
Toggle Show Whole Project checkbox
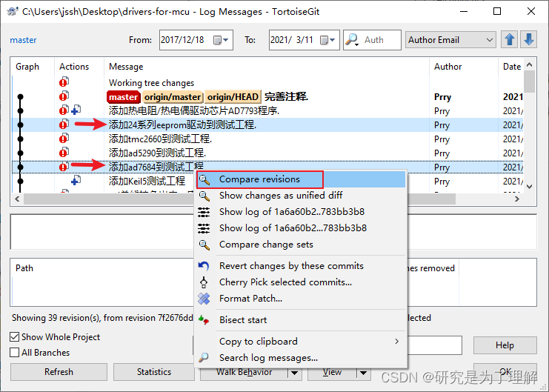tap(14, 337)
